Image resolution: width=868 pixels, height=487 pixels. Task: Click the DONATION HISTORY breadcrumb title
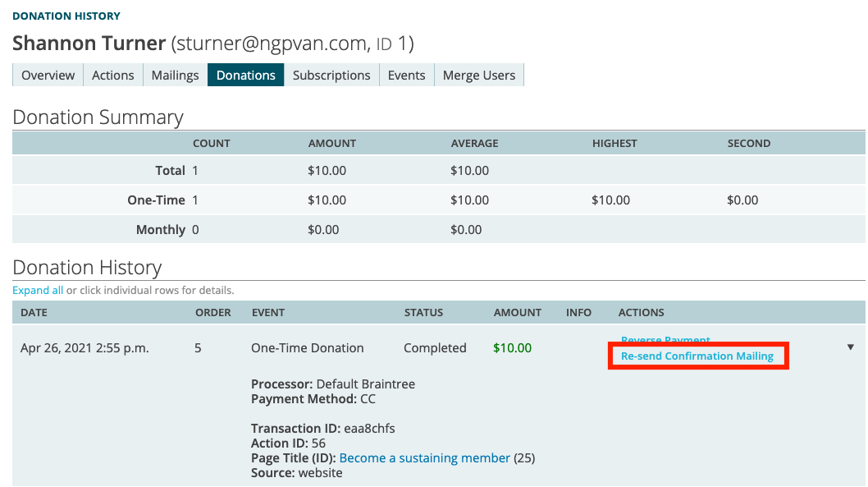(x=66, y=16)
